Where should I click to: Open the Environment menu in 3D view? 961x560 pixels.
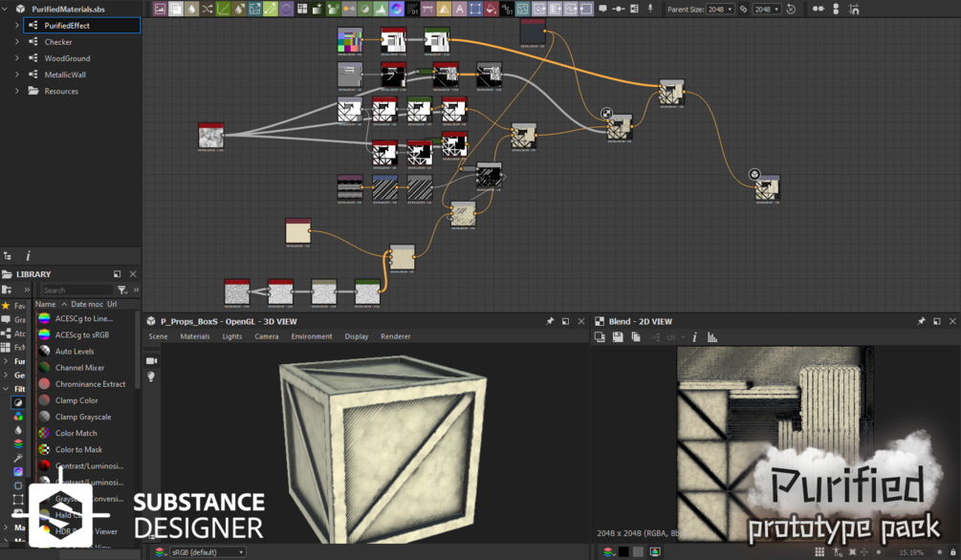coord(312,336)
